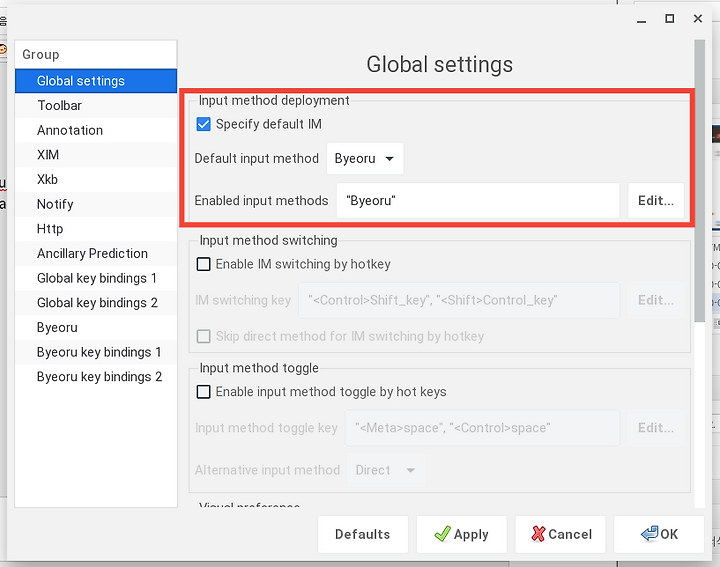Select Xkb in the group list
This screenshot has width=720, height=567.
[96, 180]
